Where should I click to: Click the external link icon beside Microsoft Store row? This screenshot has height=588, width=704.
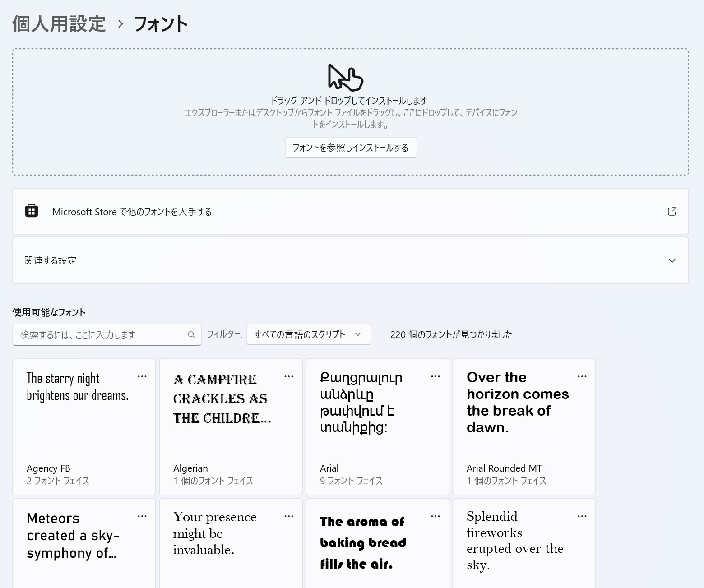(x=672, y=211)
